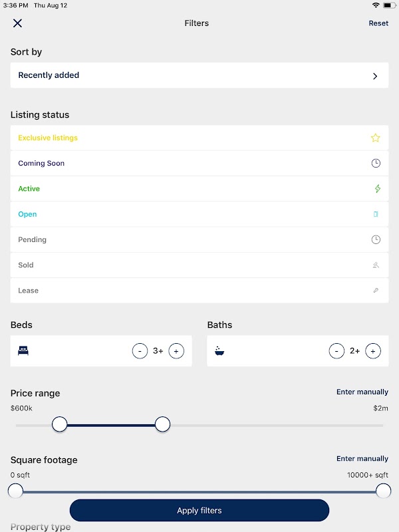Toggle the Sold listing status filter
The height and width of the screenshot is (532, 399).
(26, 265)
